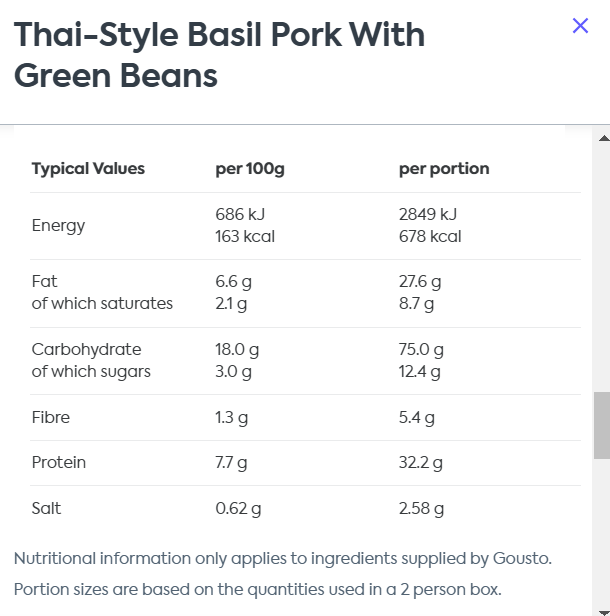Click the 678 kcal per portion value
The width and height of the screenshot is (610, 616).
click(430, 236)
